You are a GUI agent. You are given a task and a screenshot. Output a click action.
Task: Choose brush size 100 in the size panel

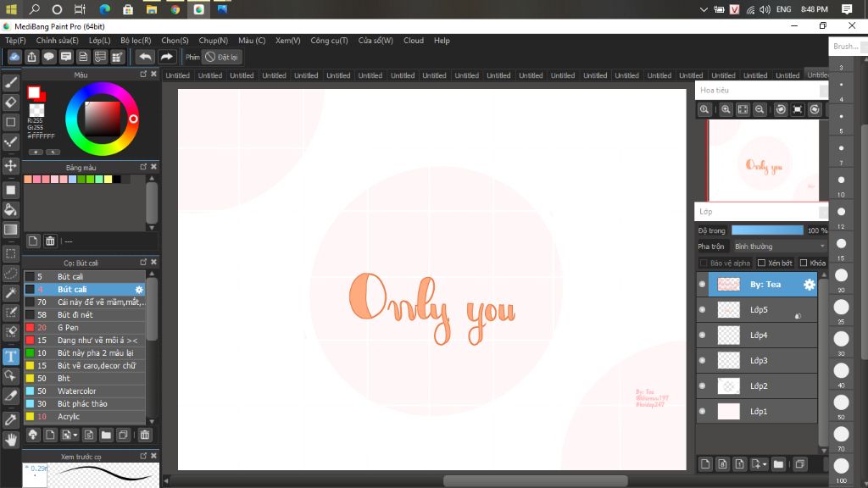842,467
